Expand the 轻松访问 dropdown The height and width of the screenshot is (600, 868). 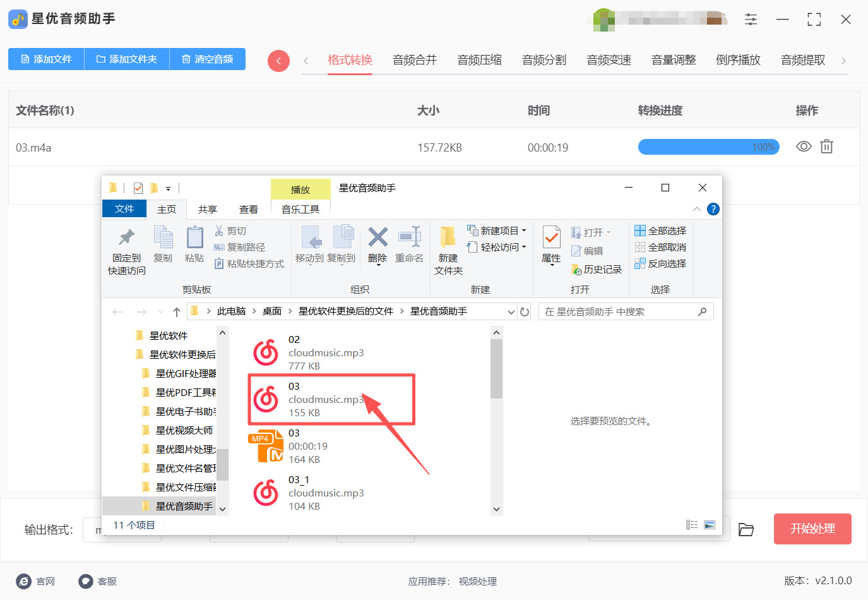(524, 248)
